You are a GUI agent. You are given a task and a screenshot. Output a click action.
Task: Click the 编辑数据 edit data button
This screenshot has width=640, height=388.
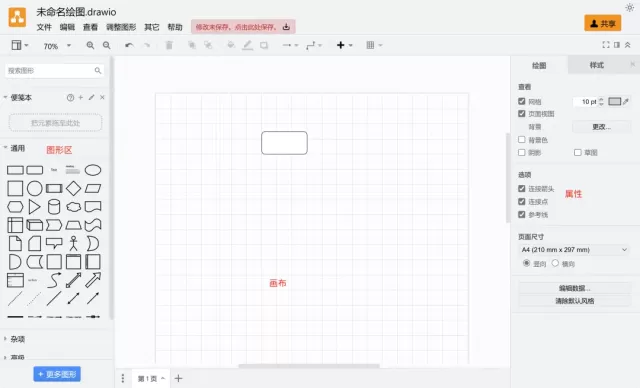point(575,288)
